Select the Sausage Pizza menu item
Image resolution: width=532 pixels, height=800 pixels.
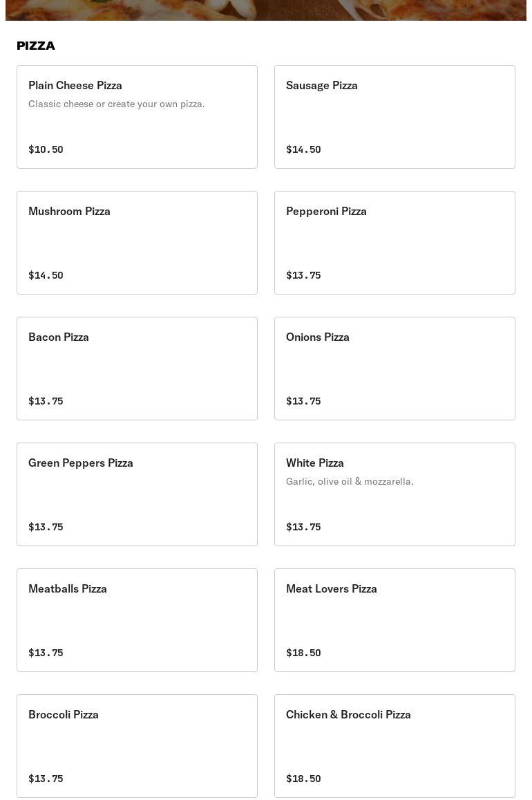(x=395, y=117)
